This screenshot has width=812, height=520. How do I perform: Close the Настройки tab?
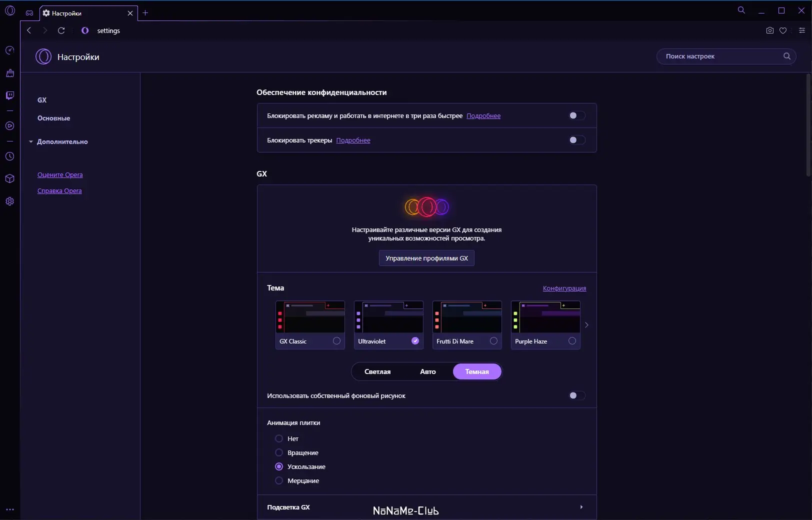click(x=130, y=13)
